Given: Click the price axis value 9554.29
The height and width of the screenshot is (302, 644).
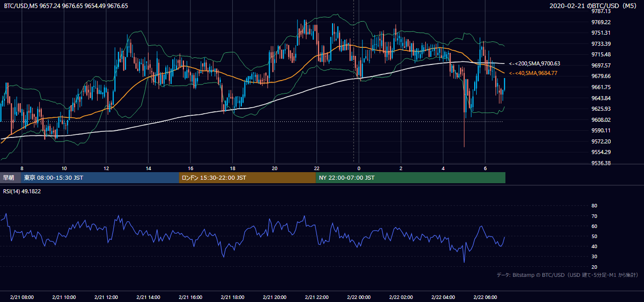Looking at the screenshot, I should click(601, 152).
